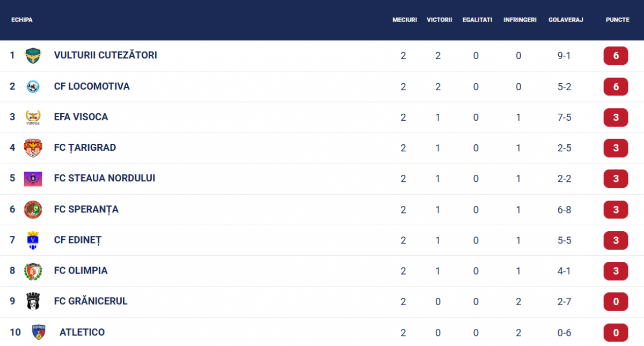Select the FC Țarigrad team emblem

[33, 148]
